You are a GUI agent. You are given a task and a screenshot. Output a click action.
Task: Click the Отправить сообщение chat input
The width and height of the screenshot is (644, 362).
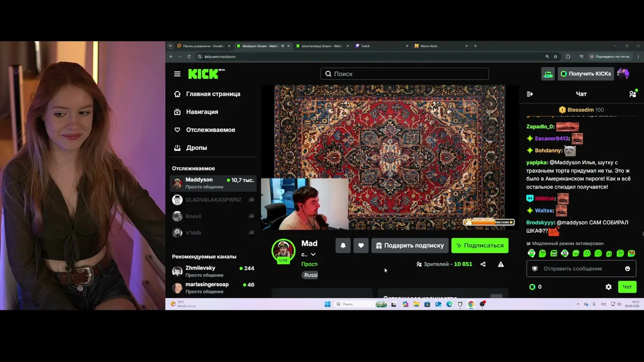581,268
